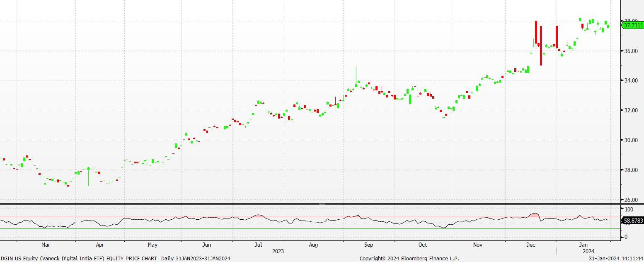Click the 58.8783 RSI value tag
Viewport: 644px width, 262px height.
633,221
